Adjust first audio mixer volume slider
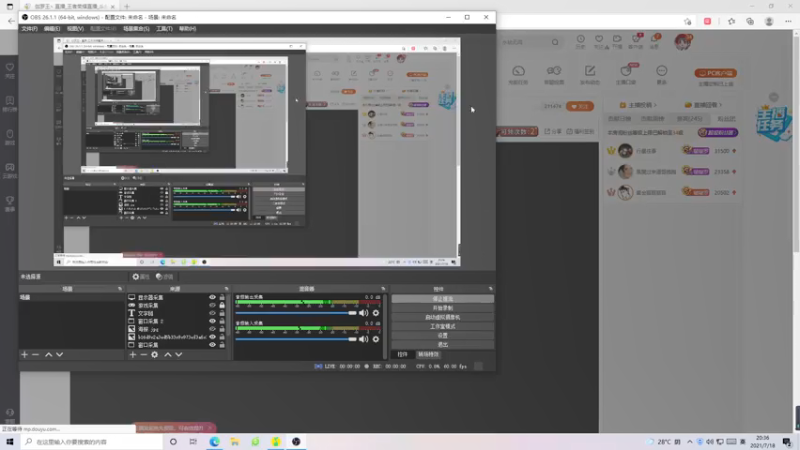The width and height of the screenshot is (800, 450). coord(295,313)
